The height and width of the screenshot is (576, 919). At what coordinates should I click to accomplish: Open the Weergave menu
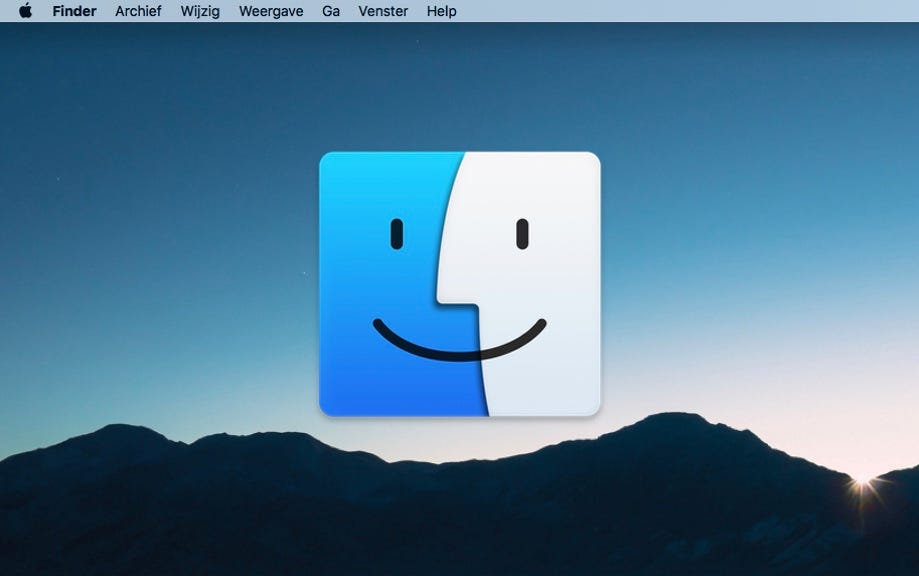click(x=271, y=12)
